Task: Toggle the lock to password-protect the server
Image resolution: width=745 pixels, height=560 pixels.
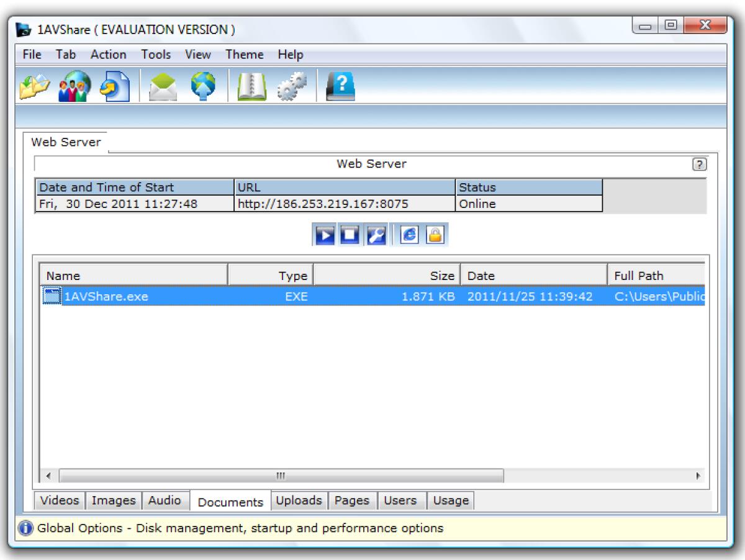Action: pos(433,234)
